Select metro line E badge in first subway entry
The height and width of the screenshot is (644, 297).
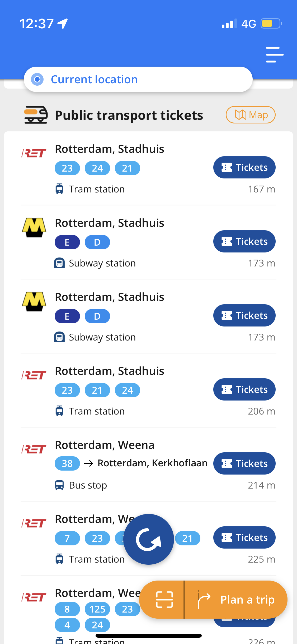click(x=67, y=242)
